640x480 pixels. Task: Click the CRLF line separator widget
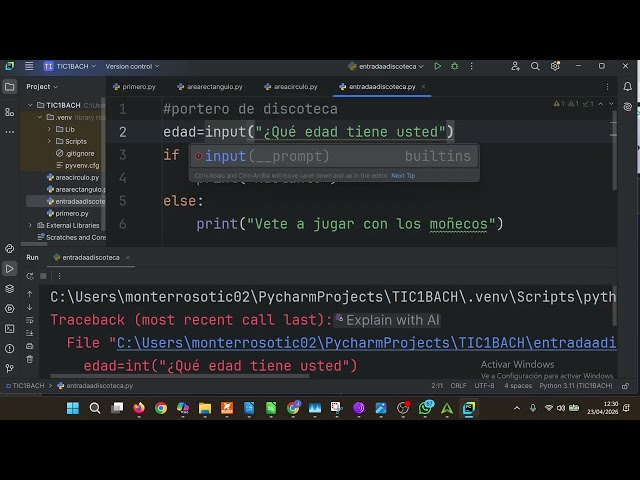(x=458, y=386)
